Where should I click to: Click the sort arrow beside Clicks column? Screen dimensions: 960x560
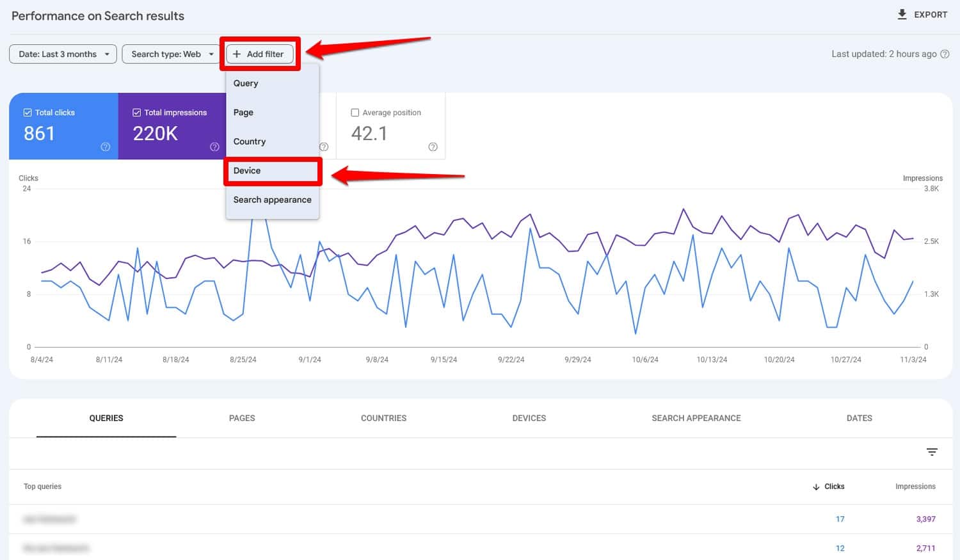815,486
